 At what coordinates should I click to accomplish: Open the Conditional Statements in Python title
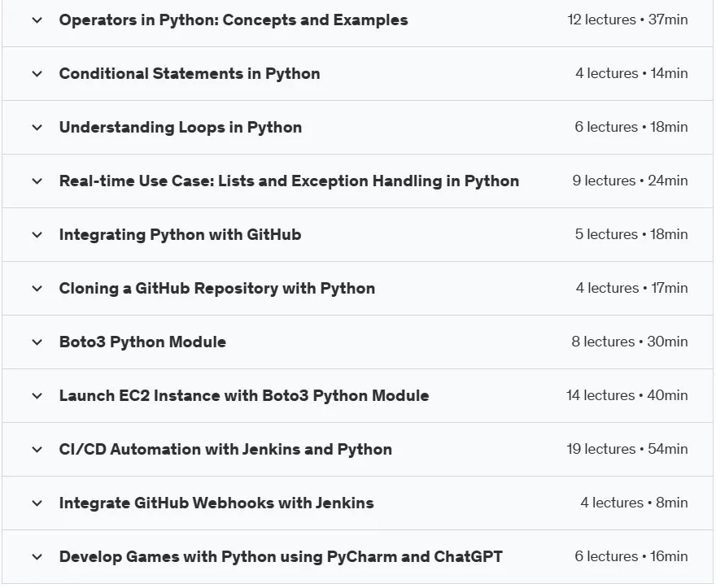click(190, 73)
